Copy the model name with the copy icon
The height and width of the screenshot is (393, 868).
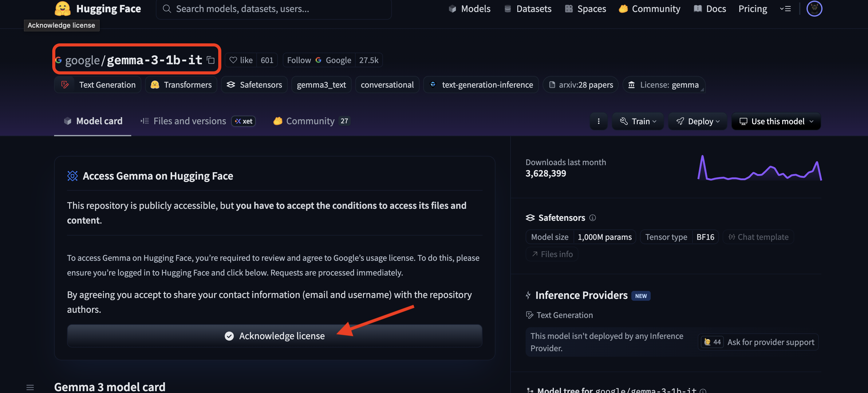click(x=211, y=60)
